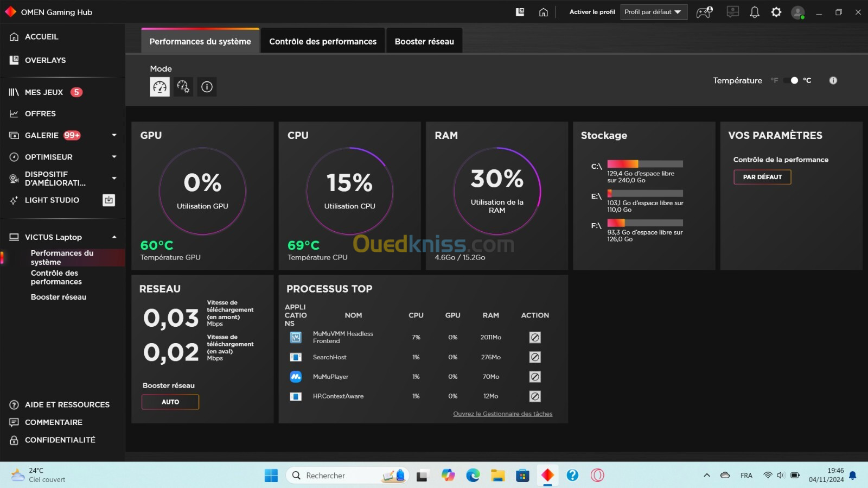Open the weather widget 24°C Ciel couvert
Image resolution: width=868 pixels, height=488 pixels.
pos(38,476)
